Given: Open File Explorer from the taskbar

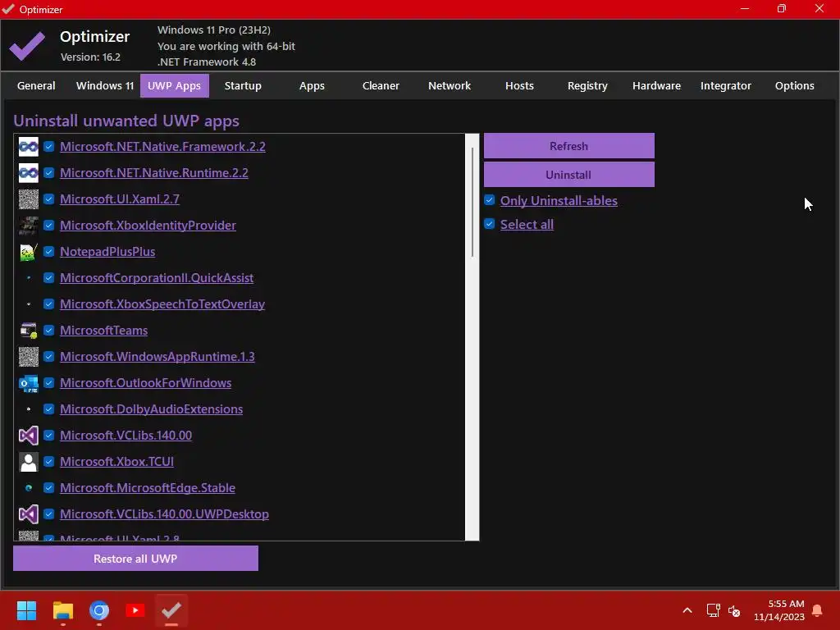Looking at the screenshot, I should click(62, 610).
